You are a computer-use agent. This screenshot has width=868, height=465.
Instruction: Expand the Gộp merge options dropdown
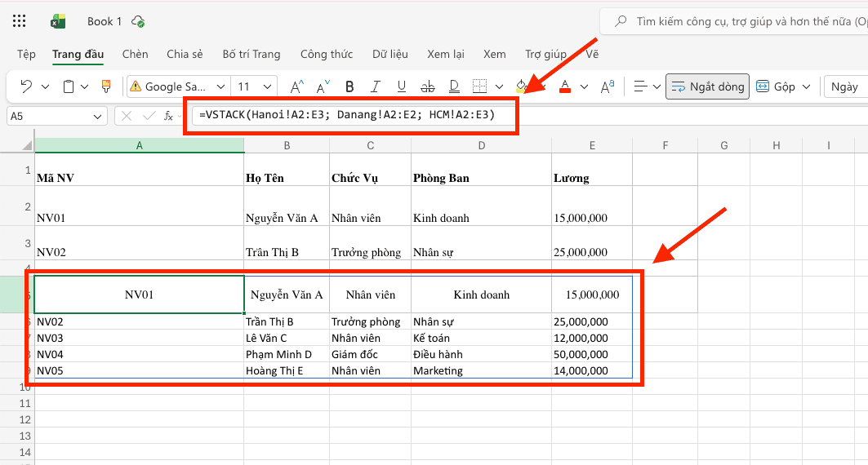point(806,86)
